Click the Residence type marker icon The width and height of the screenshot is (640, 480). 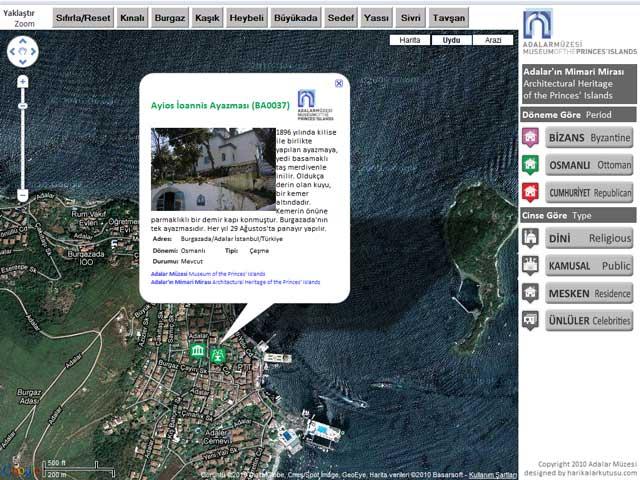tap(531, 294)
